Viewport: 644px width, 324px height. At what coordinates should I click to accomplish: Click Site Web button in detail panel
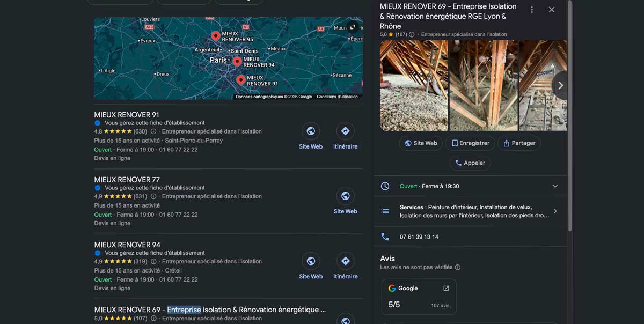421,143
